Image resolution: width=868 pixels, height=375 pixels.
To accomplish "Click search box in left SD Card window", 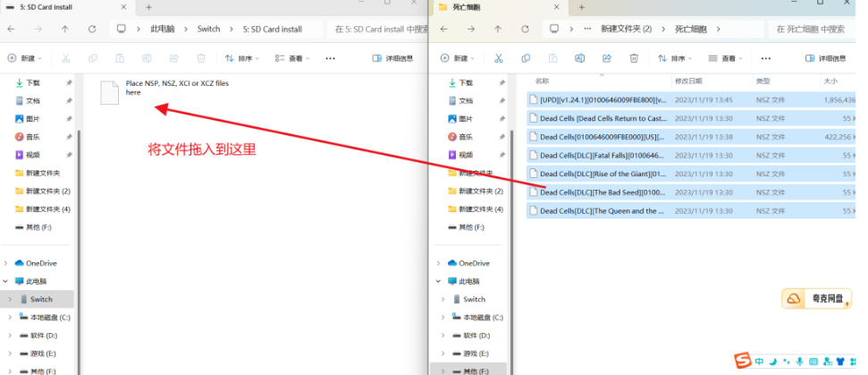I will point(380,29).
